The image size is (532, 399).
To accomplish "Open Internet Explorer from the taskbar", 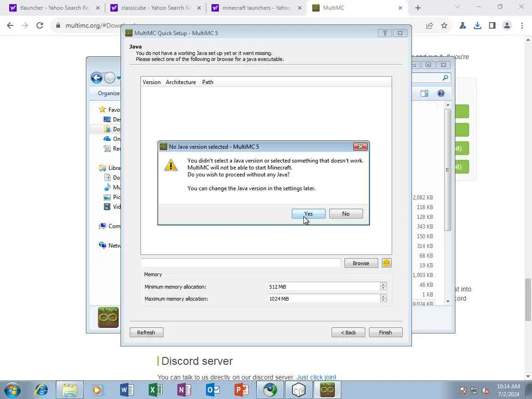I will click(42, 390).
